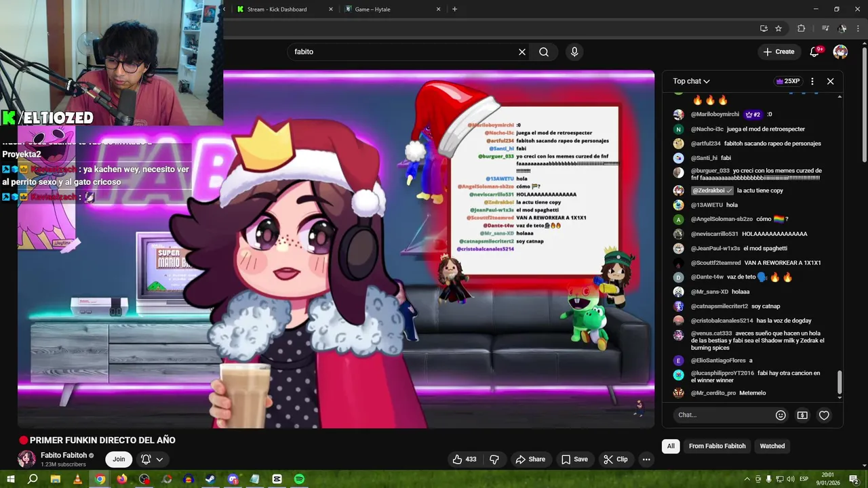Clear the search box with the X icon

(x=522, y=52)
